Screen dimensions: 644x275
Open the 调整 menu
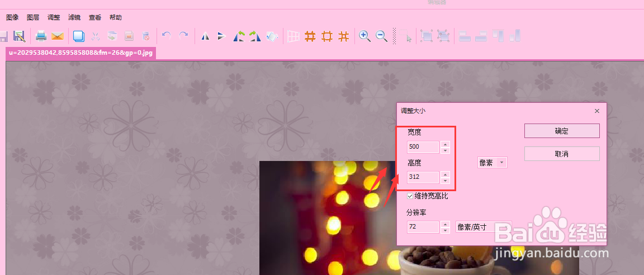(x=54, y=17)
